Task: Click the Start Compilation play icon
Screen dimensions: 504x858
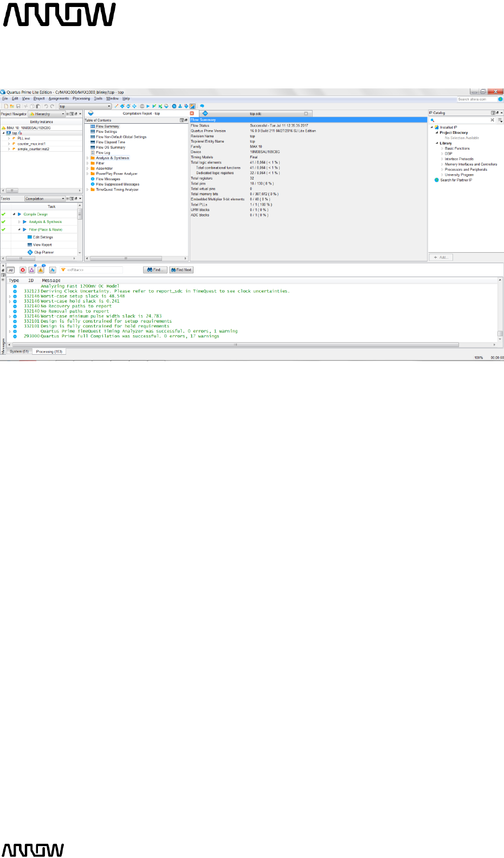Action: click(x=148, y=106)
